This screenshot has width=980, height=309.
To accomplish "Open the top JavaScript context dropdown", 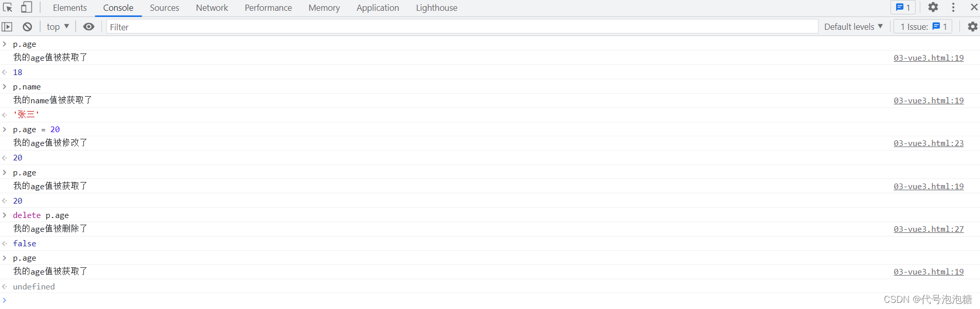I will tap(57, 27).
